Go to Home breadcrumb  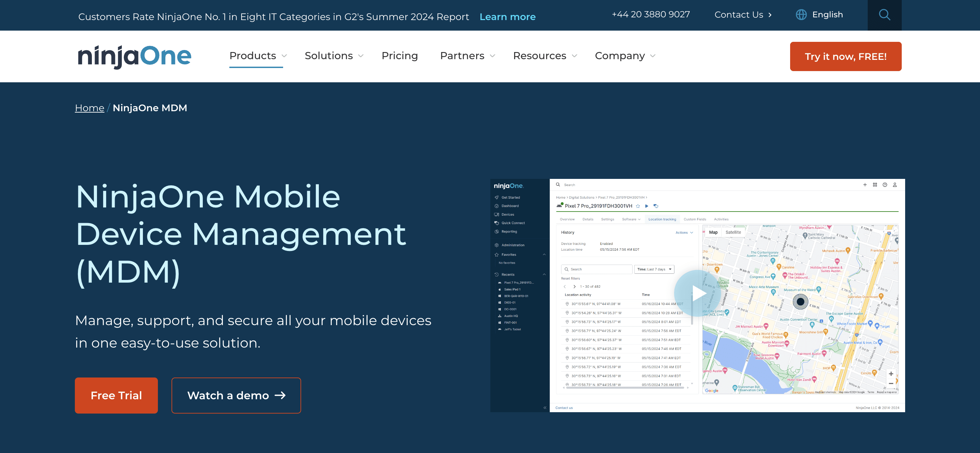89,108
